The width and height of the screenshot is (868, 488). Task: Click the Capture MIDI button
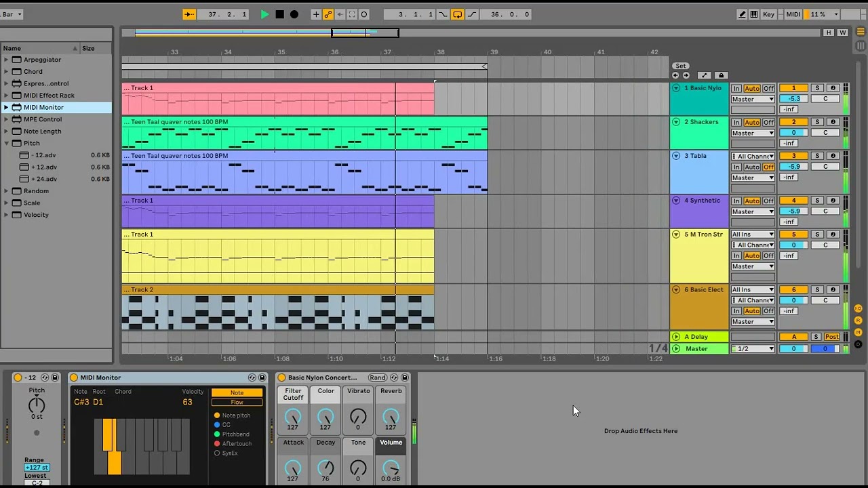[352, 14]
